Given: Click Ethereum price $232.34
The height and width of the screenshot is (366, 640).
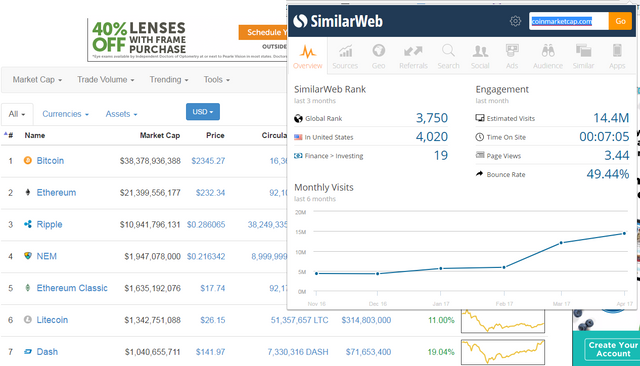Looking at the screenshot, I should [210, 193].
